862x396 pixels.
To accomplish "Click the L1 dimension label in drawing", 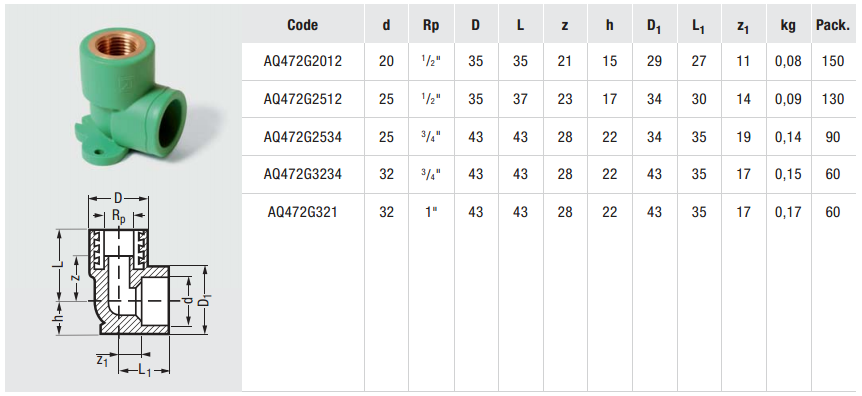I will 144,371.
